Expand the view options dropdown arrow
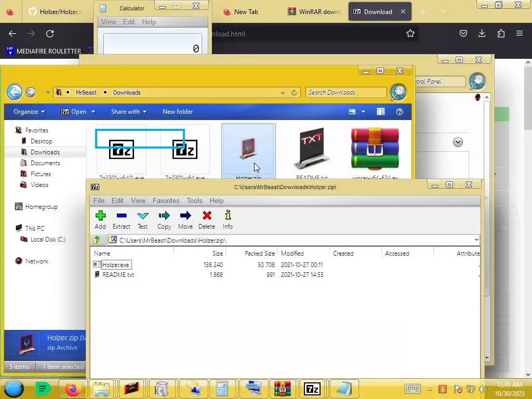532x399 pixels. tap(363, 112)
